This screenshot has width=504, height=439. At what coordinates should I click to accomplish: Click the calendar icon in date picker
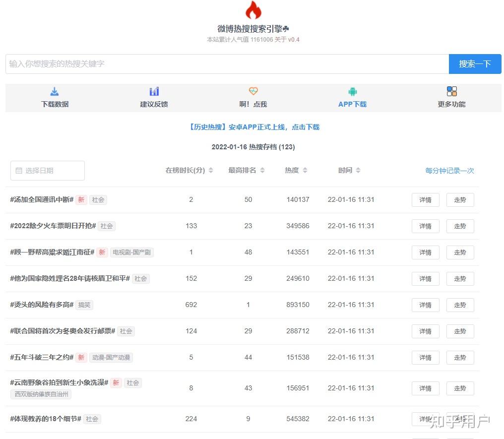pyautogui.click(x=19, y=171)
